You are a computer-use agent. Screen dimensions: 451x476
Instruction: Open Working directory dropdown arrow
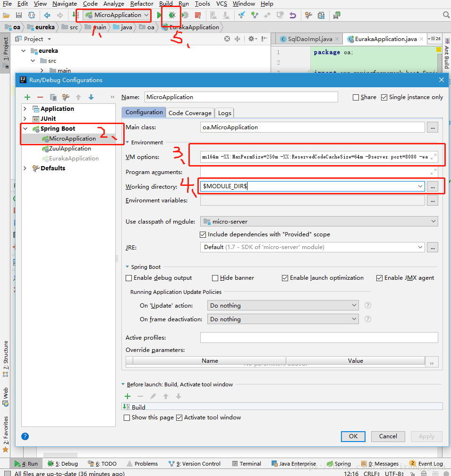tap(420, 186)
